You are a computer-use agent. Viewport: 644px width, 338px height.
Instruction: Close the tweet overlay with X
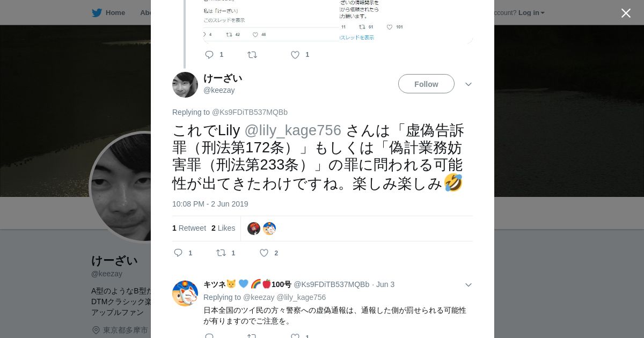point(626,13)
